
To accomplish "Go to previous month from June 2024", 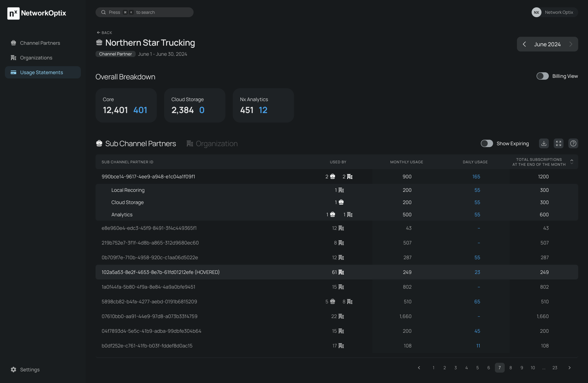I will (524, 44).
